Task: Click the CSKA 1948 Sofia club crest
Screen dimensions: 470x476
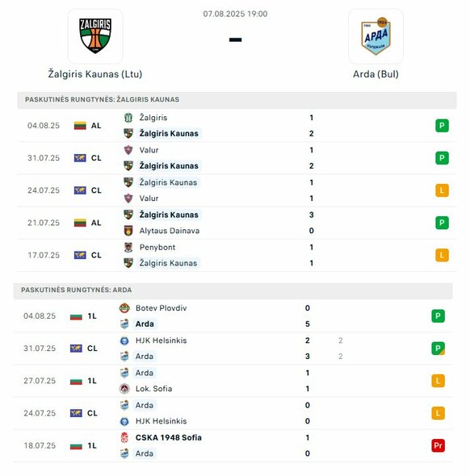Action: 124,438
